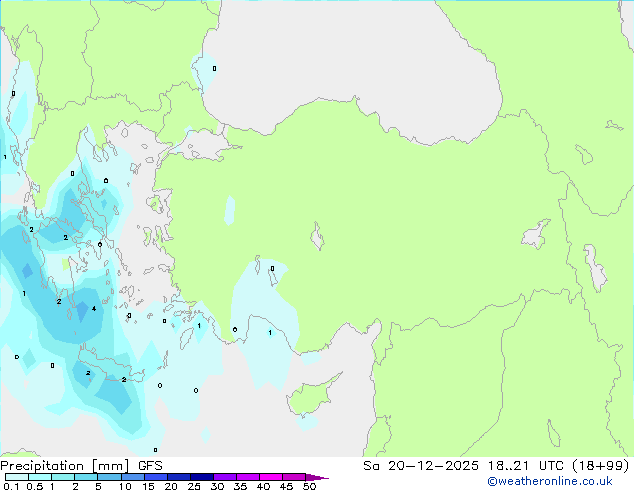Screen dimensions: 634x490
Task: Click the '35' legend scale label
Action: (x=240, y=486)
